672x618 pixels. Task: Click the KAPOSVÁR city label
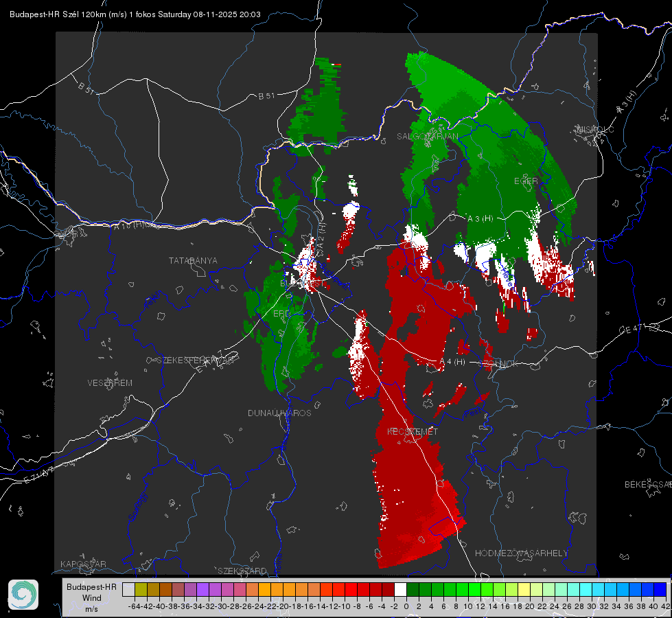[x=83, y=564]
